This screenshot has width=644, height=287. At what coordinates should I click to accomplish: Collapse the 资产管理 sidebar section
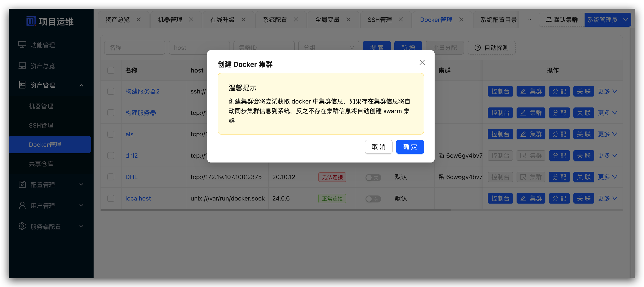81,85
